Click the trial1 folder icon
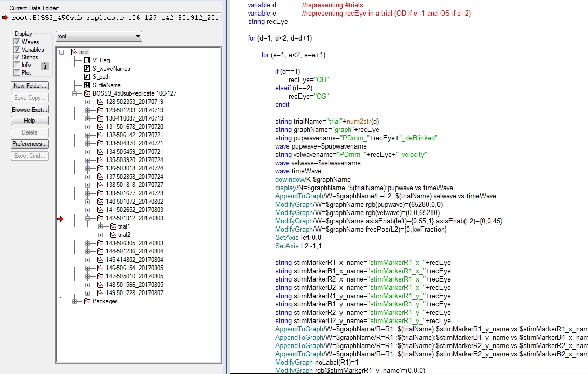Screen dimensions: 588x374 (113, 226)
